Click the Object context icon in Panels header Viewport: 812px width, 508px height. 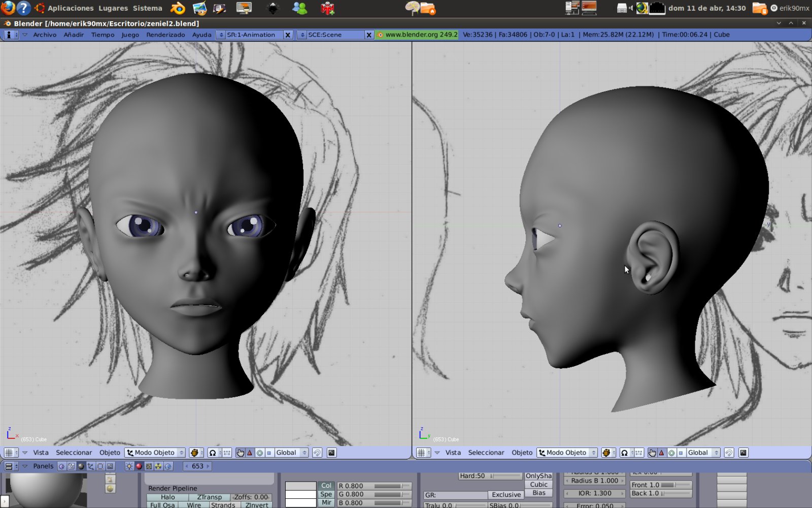point(90,466)
